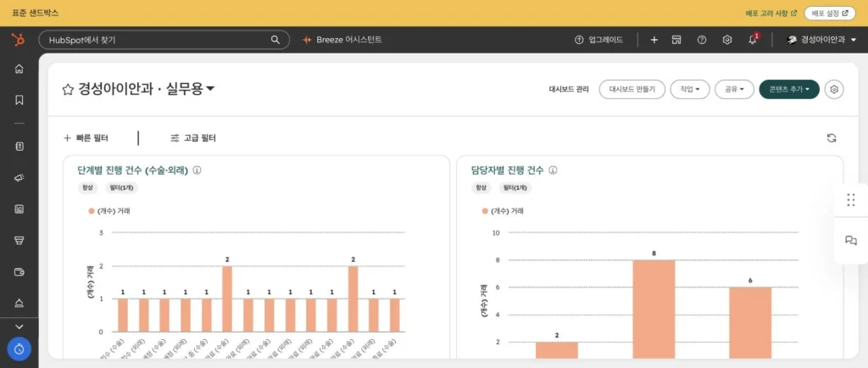
Task: Favorite the dashboard with the star icon
Action: pyautogui.click(x=68, y=89)
